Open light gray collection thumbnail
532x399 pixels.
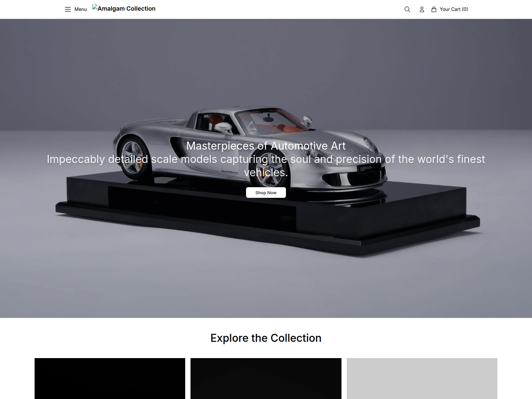422,378
